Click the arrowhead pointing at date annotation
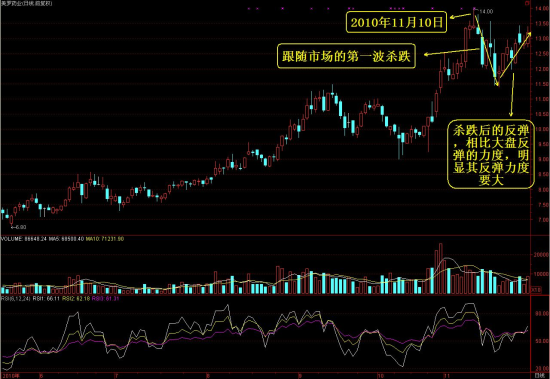This screenshot has height=379, width=550. (453, 17)
